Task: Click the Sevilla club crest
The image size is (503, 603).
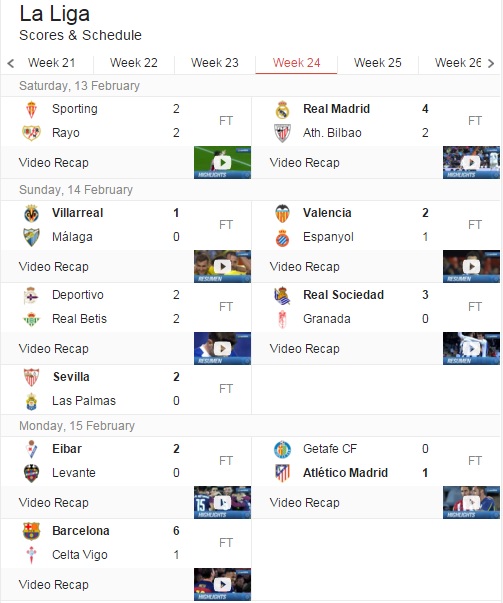Action: click(x=31, y=377)
